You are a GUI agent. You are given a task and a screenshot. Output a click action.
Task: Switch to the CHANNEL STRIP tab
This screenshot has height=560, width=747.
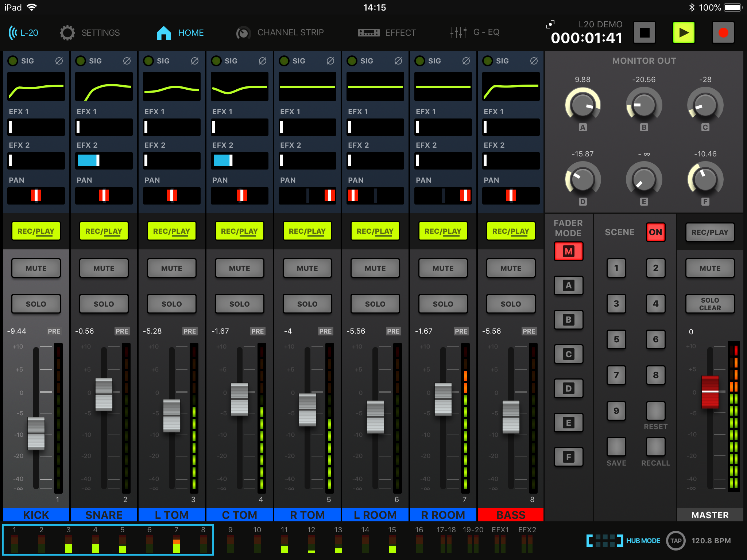click(280, 33)
